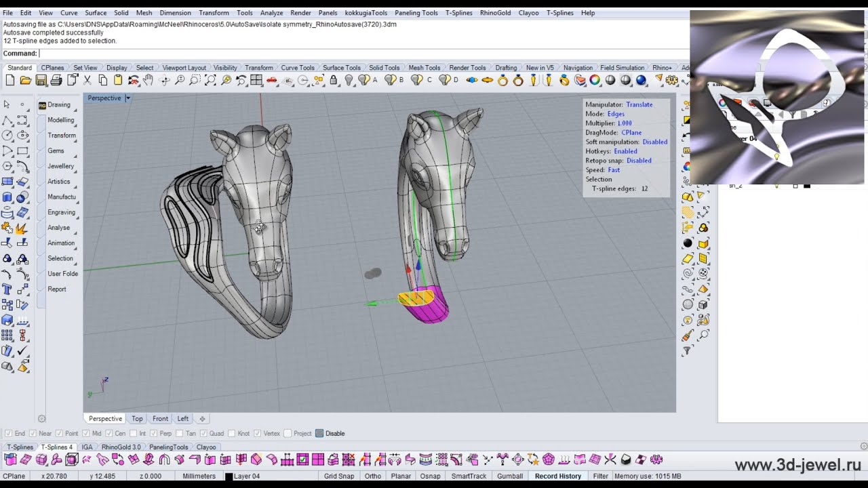Click the New file icon
Image resolution: width=868 pixels, height=488 pixels.
pos(10,81)
